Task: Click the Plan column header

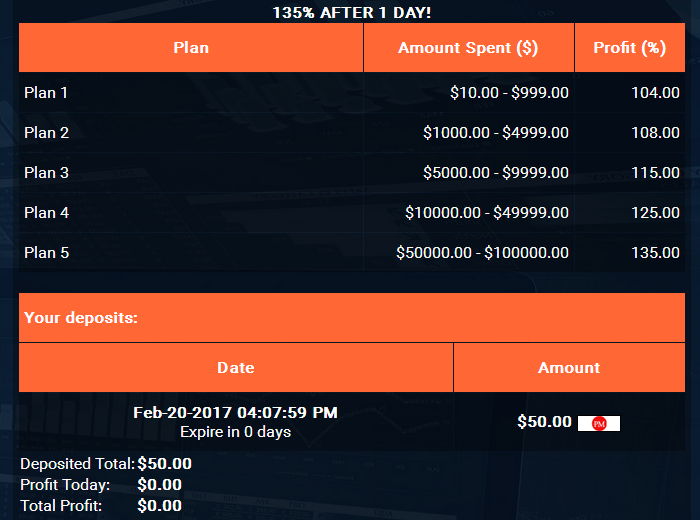Action: tap(191, 47)
